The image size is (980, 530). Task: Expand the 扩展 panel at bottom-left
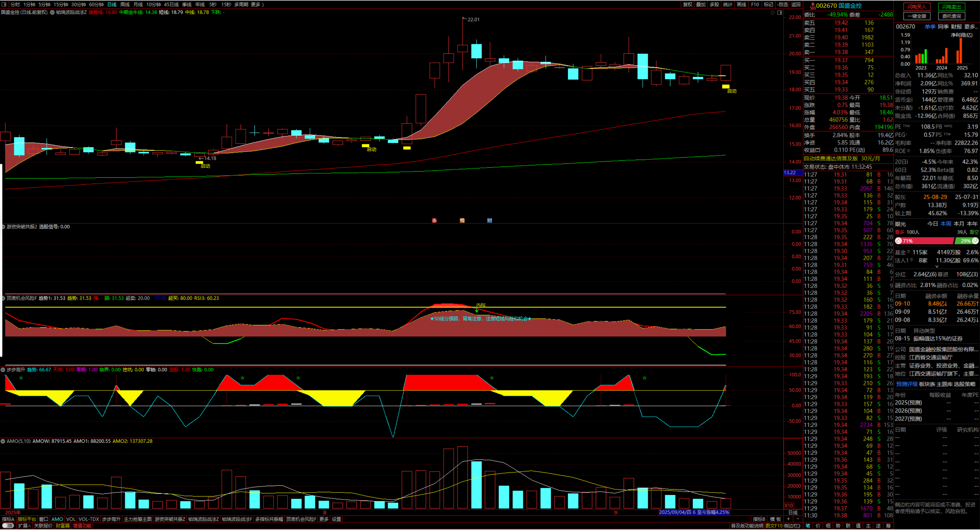[x=24, y=526]
